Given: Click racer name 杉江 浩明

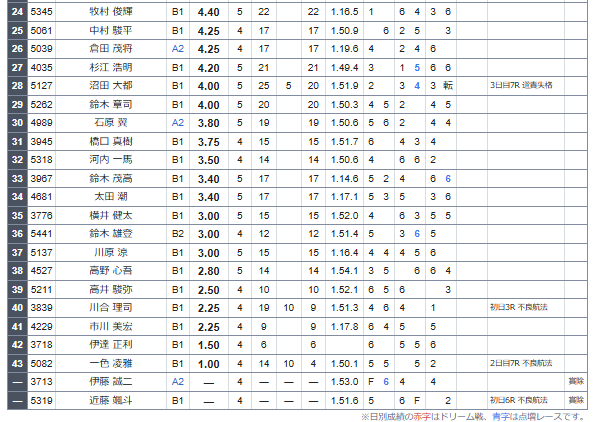Looking at the screenshot, I should [x=111, y=67].
